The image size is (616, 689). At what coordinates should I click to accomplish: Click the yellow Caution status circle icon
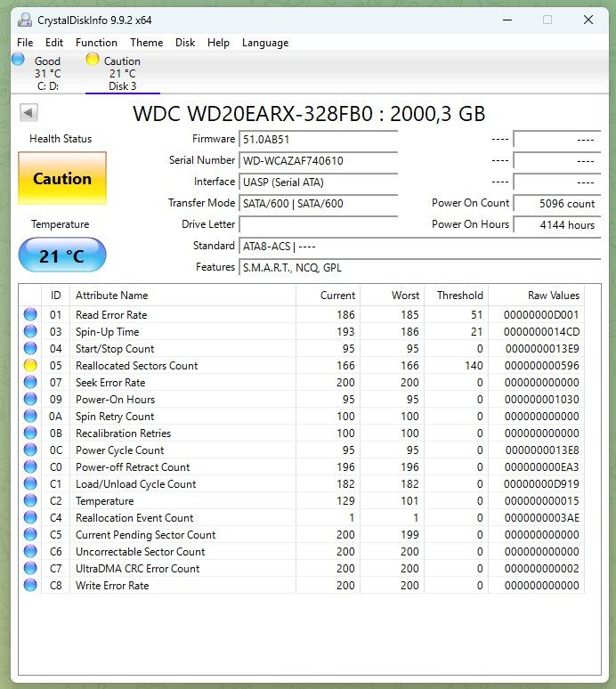(93, 59)
